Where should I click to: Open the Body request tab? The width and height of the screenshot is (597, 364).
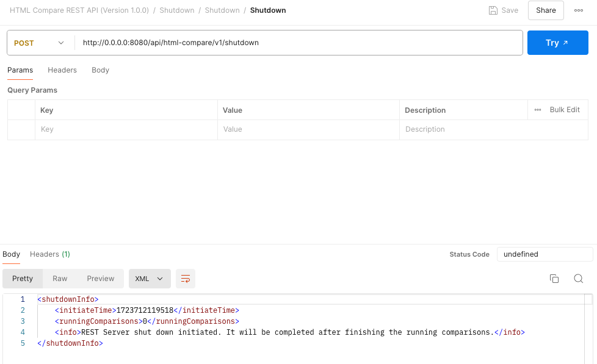[x=100, y=70]
